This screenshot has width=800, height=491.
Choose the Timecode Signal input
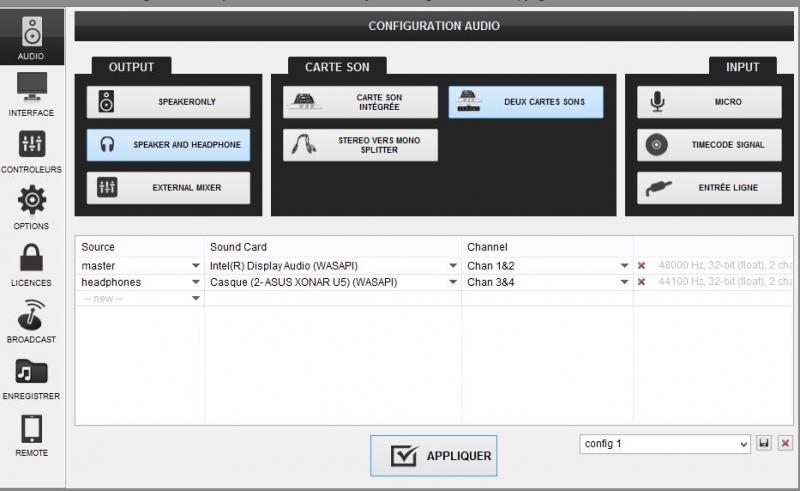pos(709,145)
